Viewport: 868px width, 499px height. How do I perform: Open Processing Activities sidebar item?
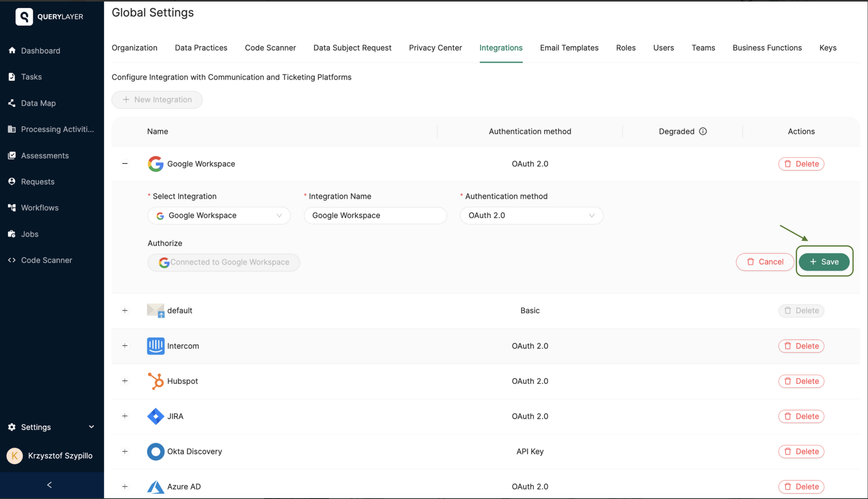57,129
